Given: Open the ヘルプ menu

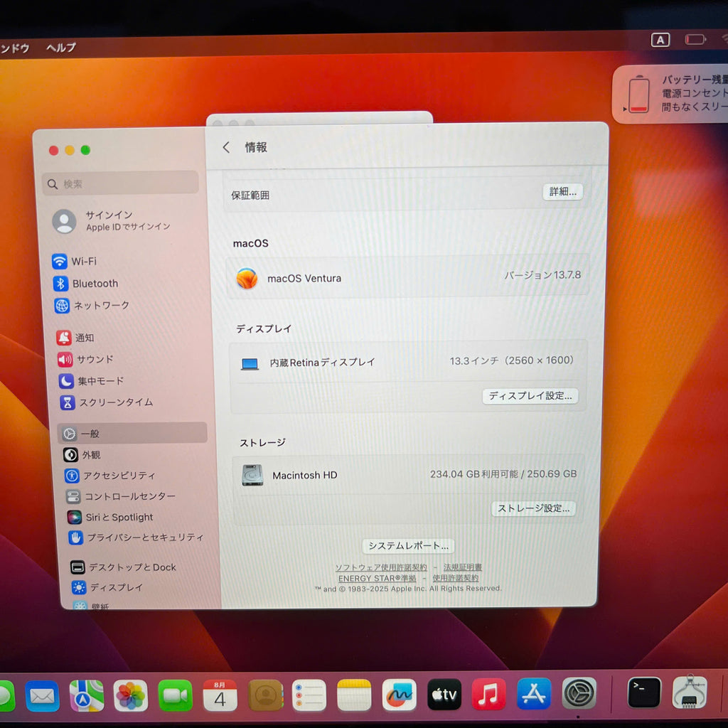Looking at the screenshot, I should click(x=61, y=48).
